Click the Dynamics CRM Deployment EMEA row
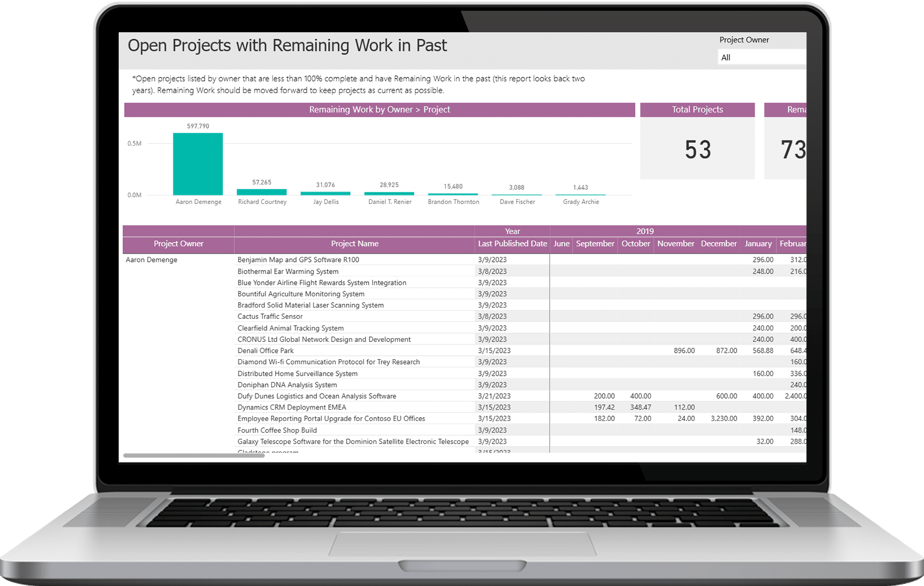Screen dimensions: 924x586 click(x=292, y=408)
